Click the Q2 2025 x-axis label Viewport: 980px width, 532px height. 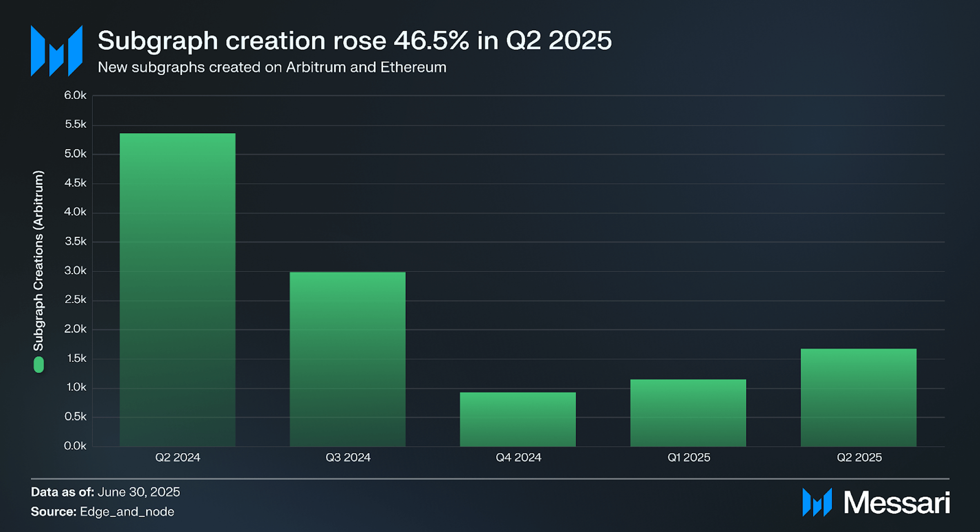[859, 457]
